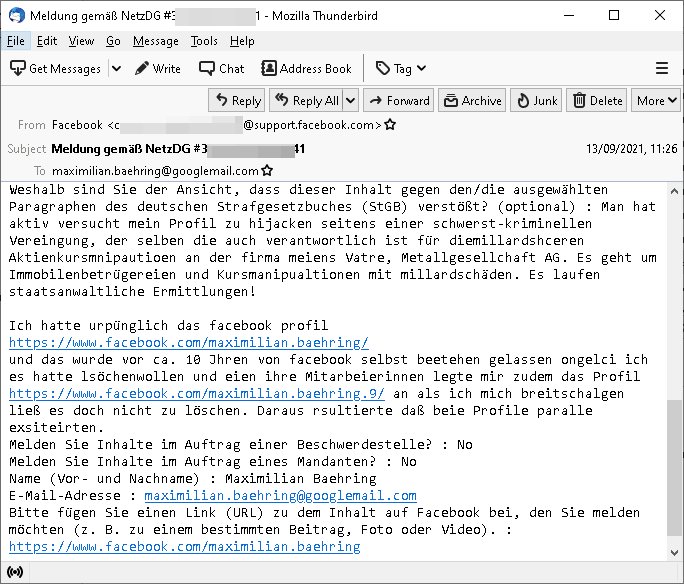Image resolution: width=684 pixels, height=584 pixels.
Task: Toggle star next to recipient address
Action: (x=267, y=171)
